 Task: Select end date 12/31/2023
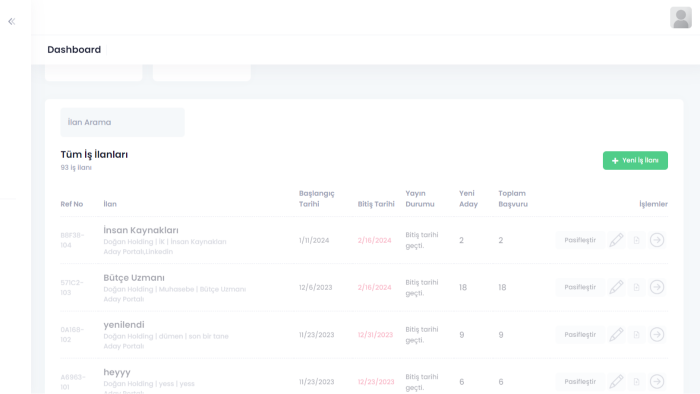point(375,335)
